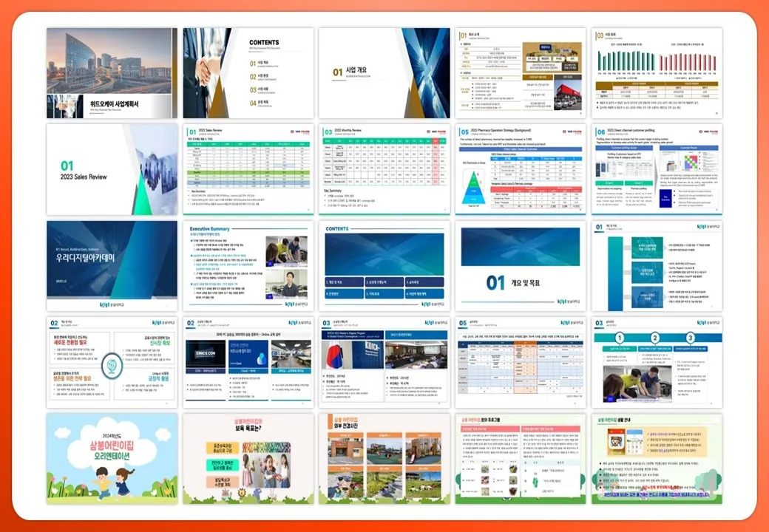Select the 우리디지털아카데미 dark blue cover slide
This screenshot has width=769, height=532.
112,265
